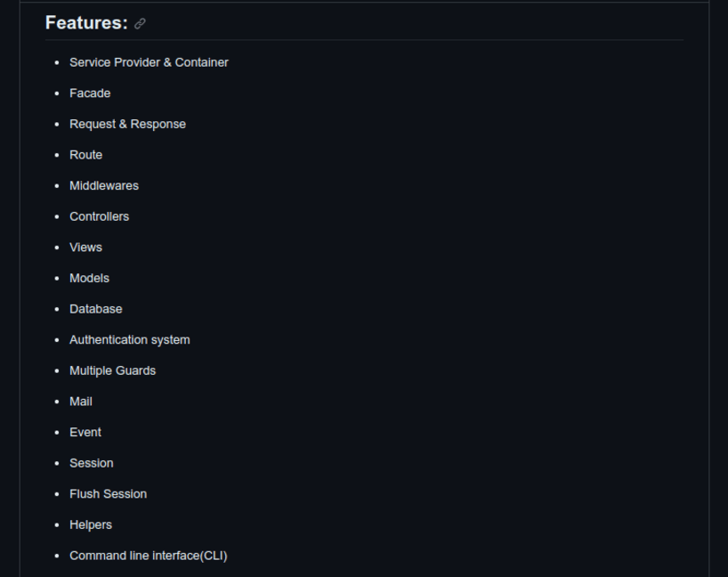Screen dimensions: 728x577
Task: Click the Models feature text
Action: pos(89,279)
